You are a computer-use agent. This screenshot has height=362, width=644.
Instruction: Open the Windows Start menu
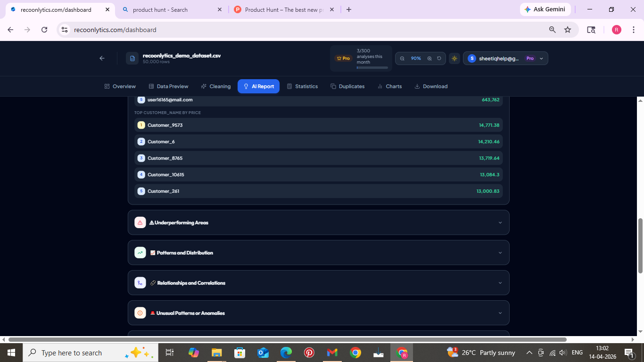11,353
